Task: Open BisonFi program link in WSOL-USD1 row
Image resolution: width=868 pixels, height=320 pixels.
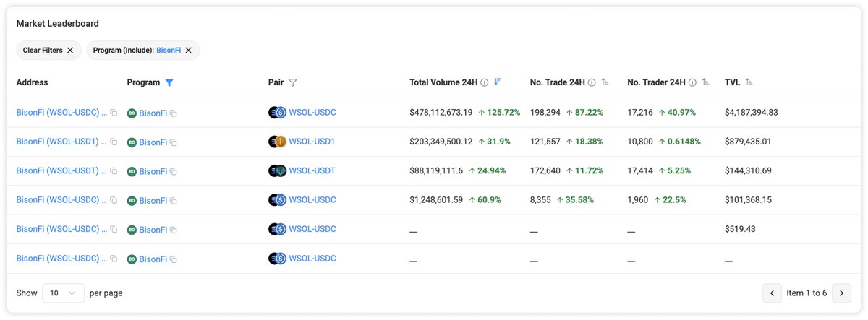Action: (x=153, y=143)
